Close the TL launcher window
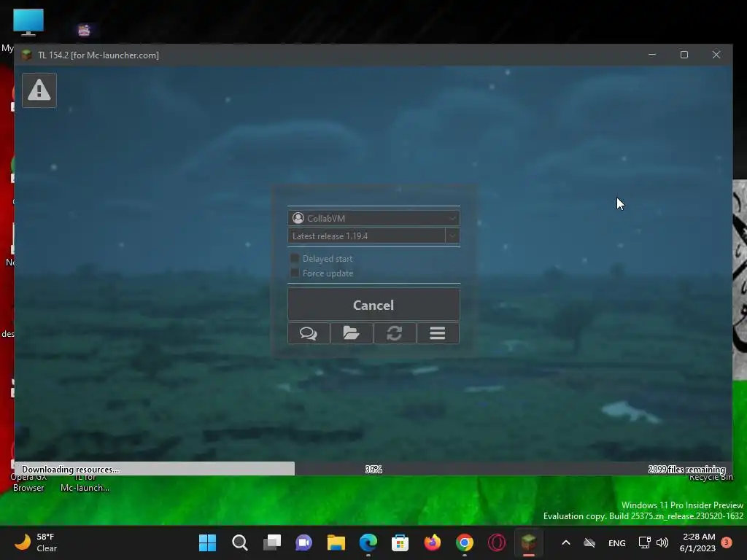This screenshot has width=747, height=560. pos(716,55)
